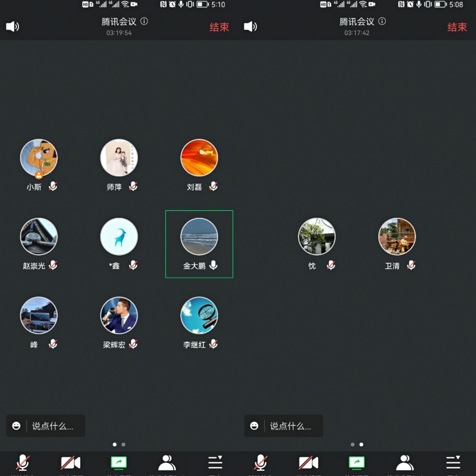Tap the green share screen icon below 梁辉宏
Image resolution: width=476 pixels, height=476 pixels.
[119, 462]
